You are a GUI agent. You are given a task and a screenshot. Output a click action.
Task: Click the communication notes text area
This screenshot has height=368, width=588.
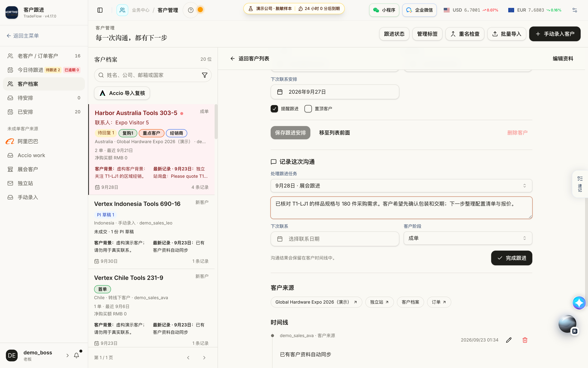401,208
